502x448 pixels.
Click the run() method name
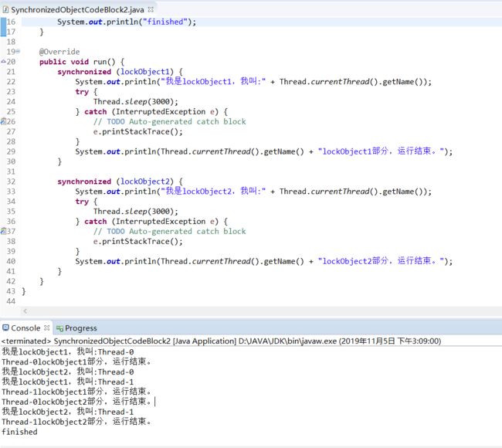click(104, 62)
